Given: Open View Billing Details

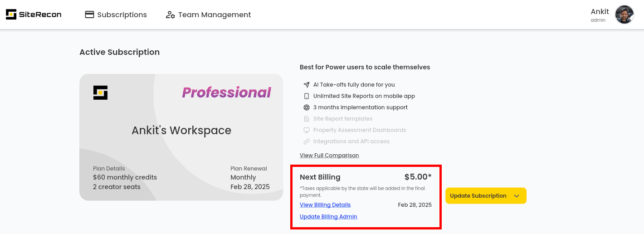Looking at the screenshot, I should click(x=325, y=205).
